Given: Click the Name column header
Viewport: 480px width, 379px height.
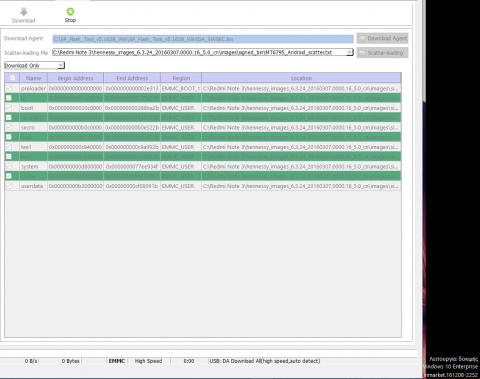Looking at the screenshot, I should point(34,78).
